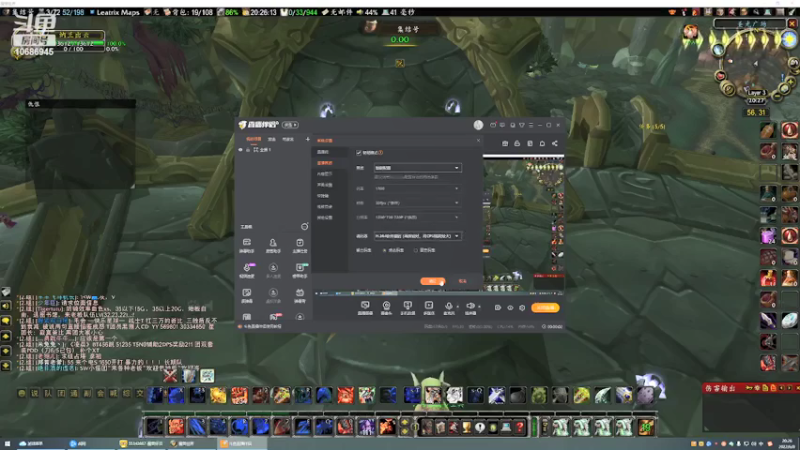This screenshot has width=800, height=450.
Task: Open the last category in the settings sidebar
Action: tap(324, 218)
